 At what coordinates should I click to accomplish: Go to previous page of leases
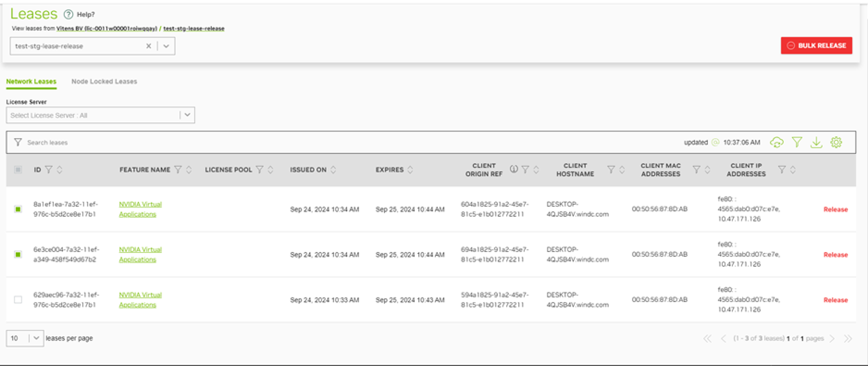[x=723, y=339]
